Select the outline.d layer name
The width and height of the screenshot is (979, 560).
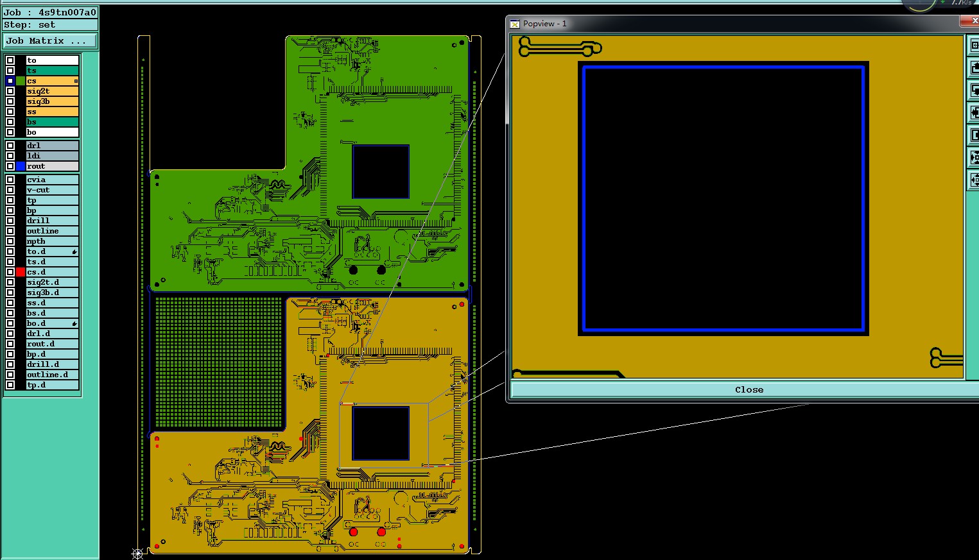tap(52, 375)
